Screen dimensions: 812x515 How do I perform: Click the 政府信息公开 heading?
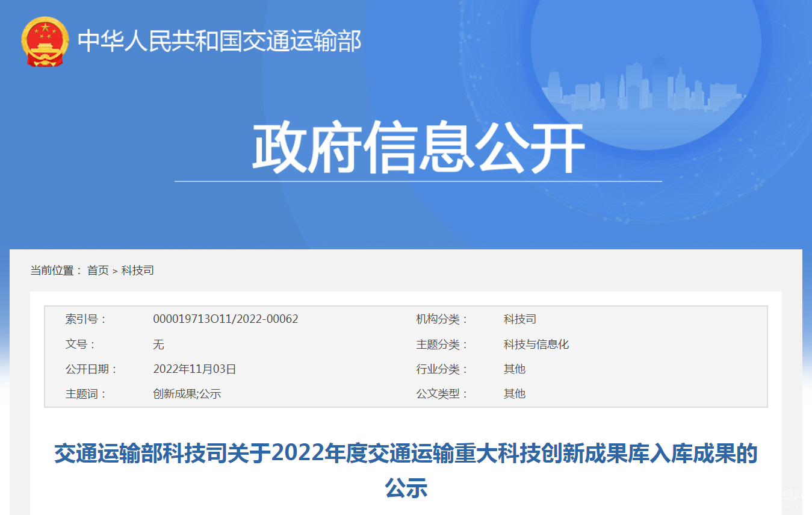pyautogui.click(x=418, y=148)
